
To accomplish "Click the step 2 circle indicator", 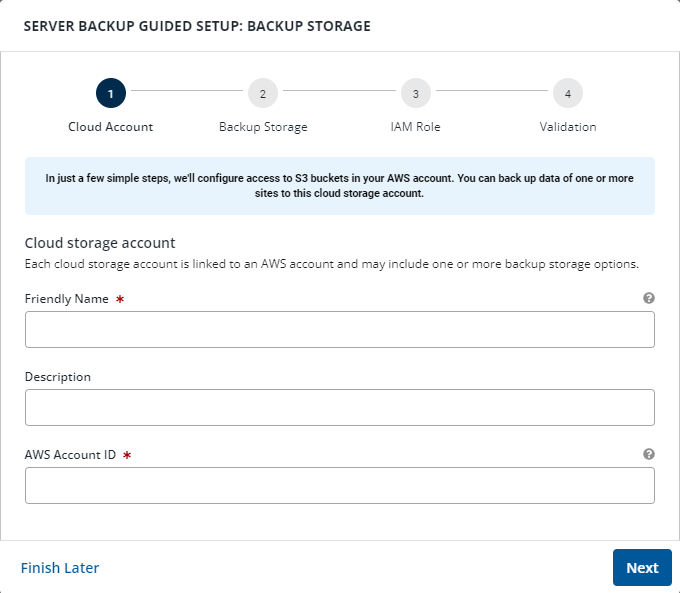I will [x=263, y=93].
